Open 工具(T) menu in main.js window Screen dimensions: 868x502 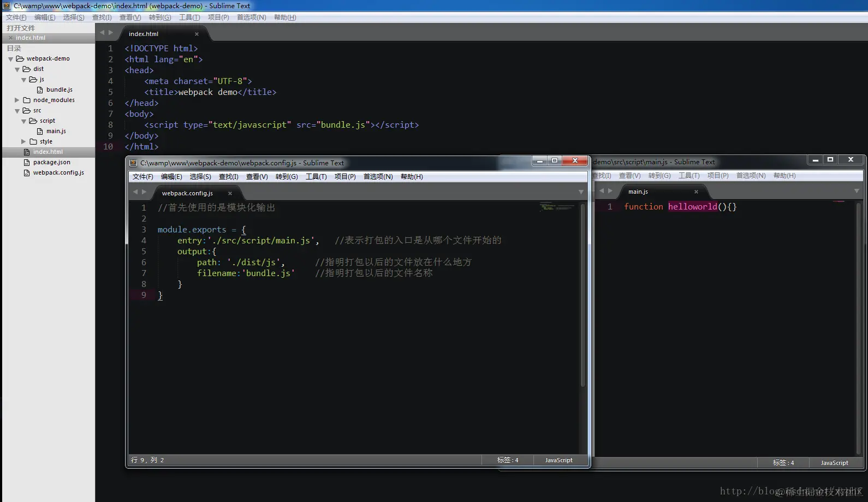[x=689, y=176]
